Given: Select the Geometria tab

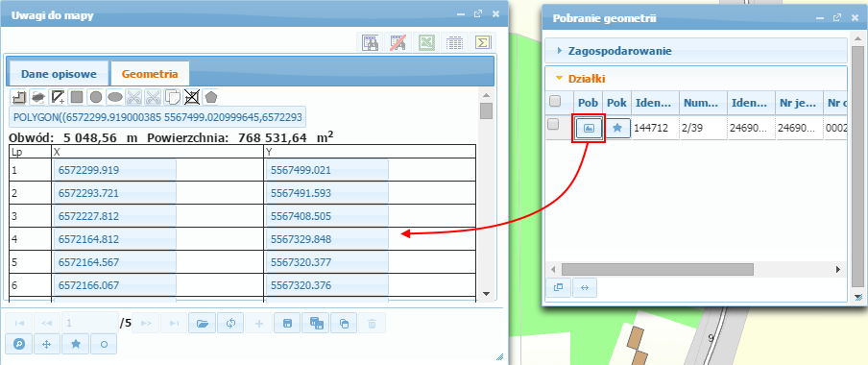Looking at the screenshot, I should [x=150, y=74].
